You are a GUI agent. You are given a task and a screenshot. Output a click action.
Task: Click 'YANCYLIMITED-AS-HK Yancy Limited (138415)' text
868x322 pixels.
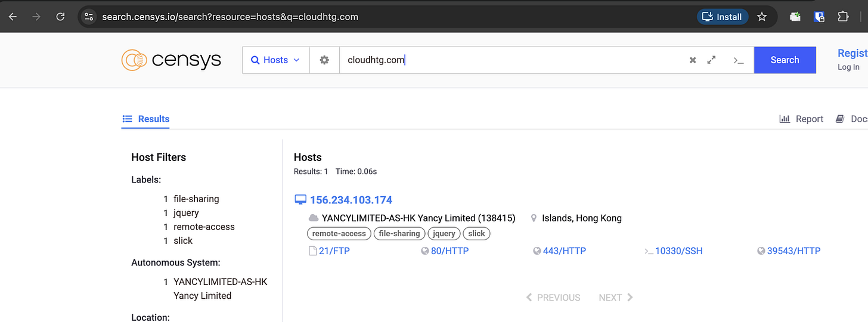(418, 218)
